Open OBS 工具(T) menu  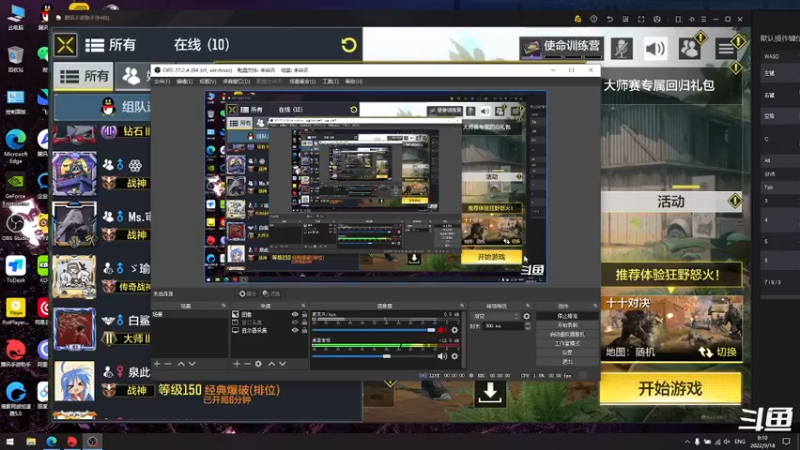[x=331, y=82]
